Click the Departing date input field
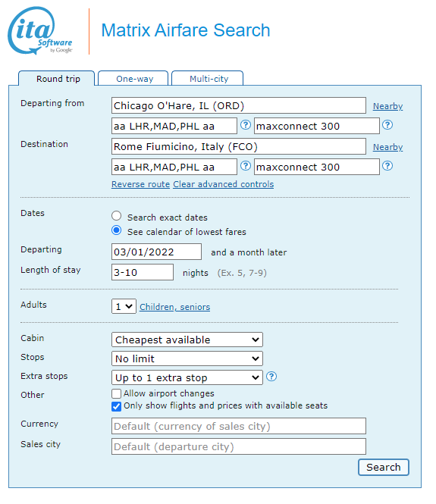Viewport: 436px width, 504px height. click(x=157, y=252)
